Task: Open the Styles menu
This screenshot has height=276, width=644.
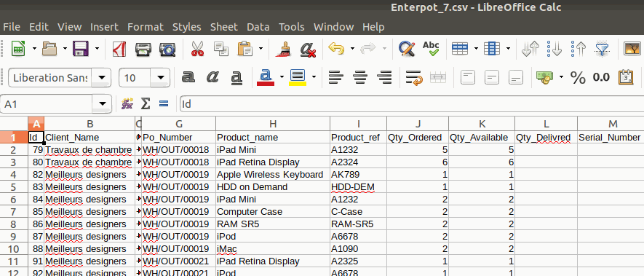Action: [187, 27]
